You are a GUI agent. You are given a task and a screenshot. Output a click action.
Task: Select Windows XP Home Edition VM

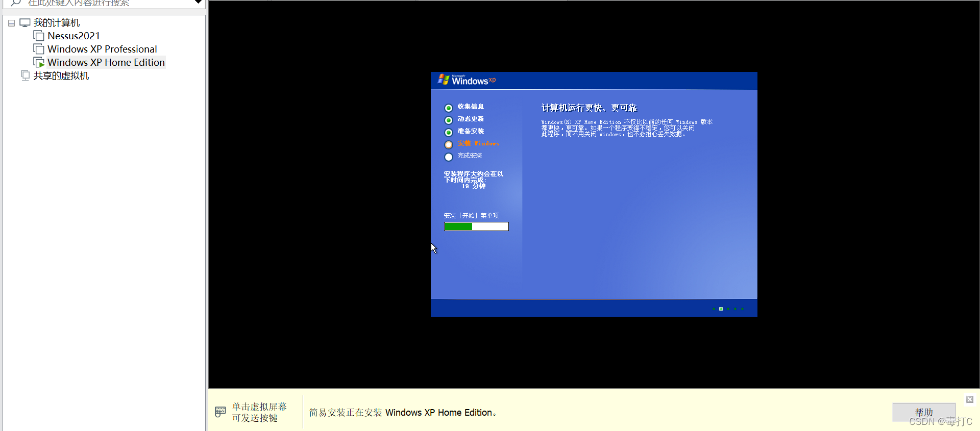click(106, 62)
